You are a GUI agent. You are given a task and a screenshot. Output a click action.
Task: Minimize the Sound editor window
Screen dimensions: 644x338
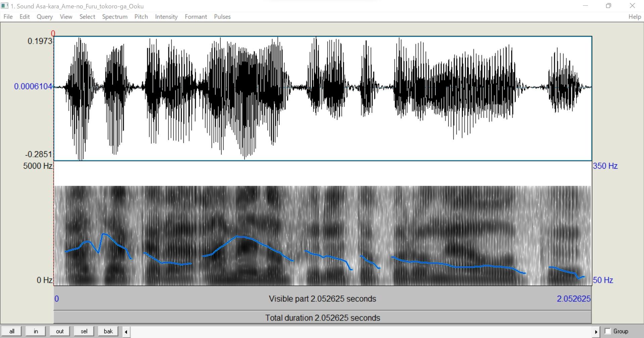tap(586, 6)
